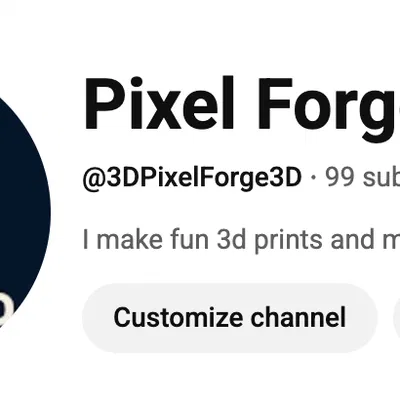Screen dimensions: 400x400
Task: Click the 99 subscribers count
Action: [x=363, y=177]
